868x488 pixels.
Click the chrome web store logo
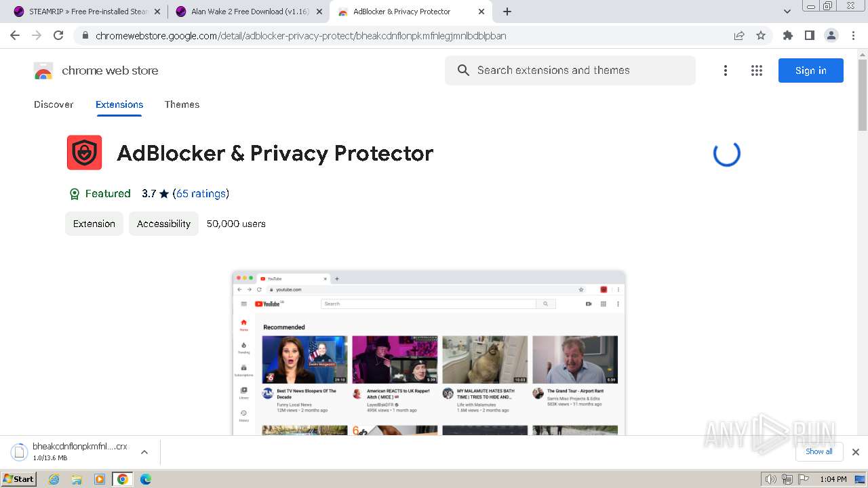tap(96, 70)
